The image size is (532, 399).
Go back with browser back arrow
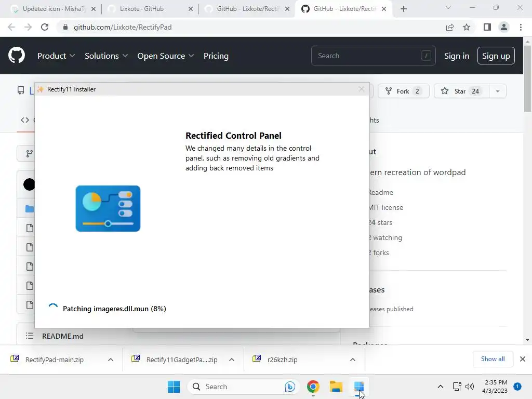point(11,27)
